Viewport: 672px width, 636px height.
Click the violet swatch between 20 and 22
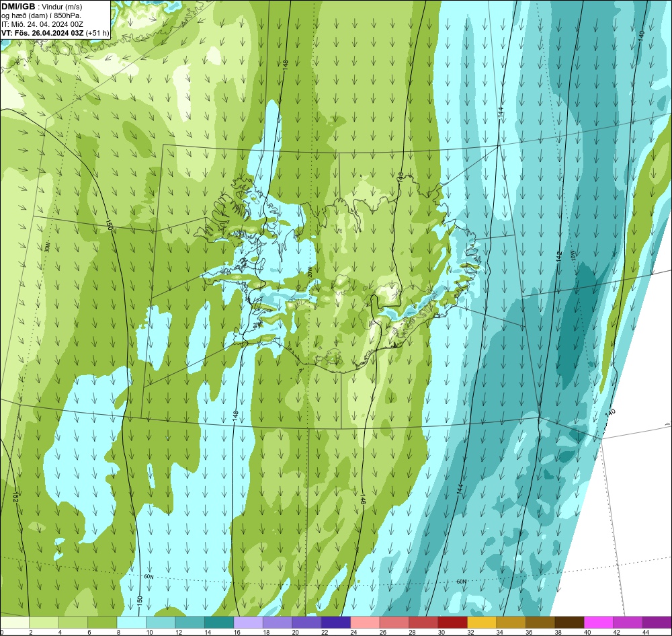coord(307,623)
